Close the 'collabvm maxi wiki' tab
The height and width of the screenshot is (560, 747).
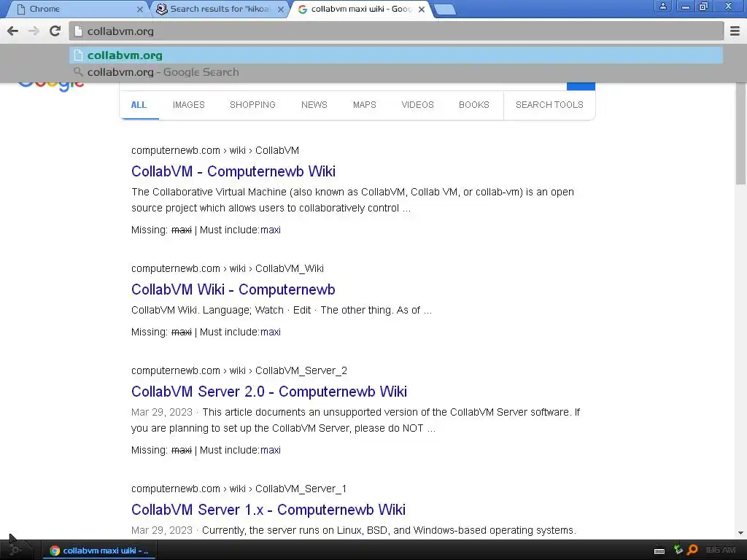point(422,9)
